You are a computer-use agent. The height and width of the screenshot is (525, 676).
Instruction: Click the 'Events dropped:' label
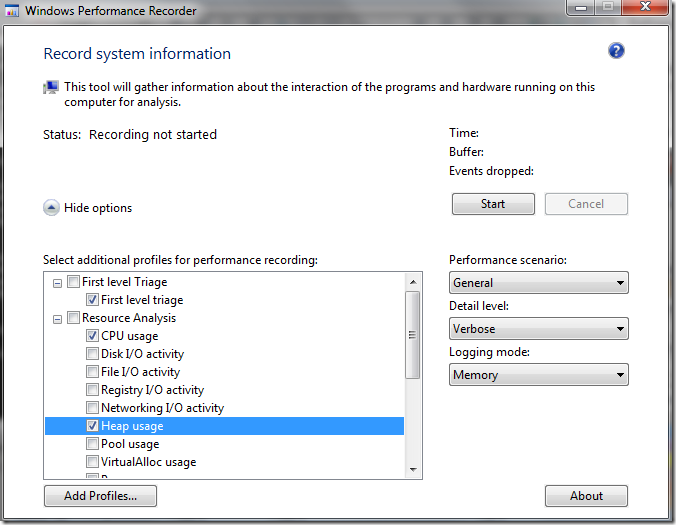[491, 171]
